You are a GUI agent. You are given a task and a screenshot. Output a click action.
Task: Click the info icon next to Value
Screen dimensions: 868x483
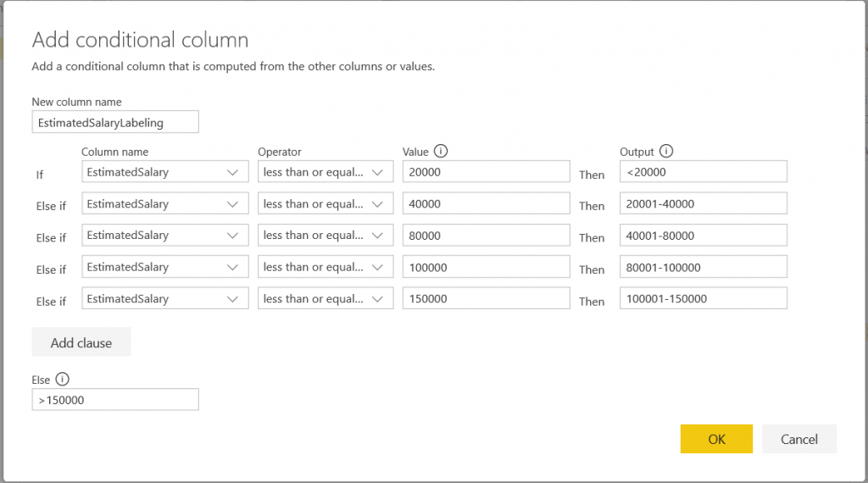click(440, 152)
